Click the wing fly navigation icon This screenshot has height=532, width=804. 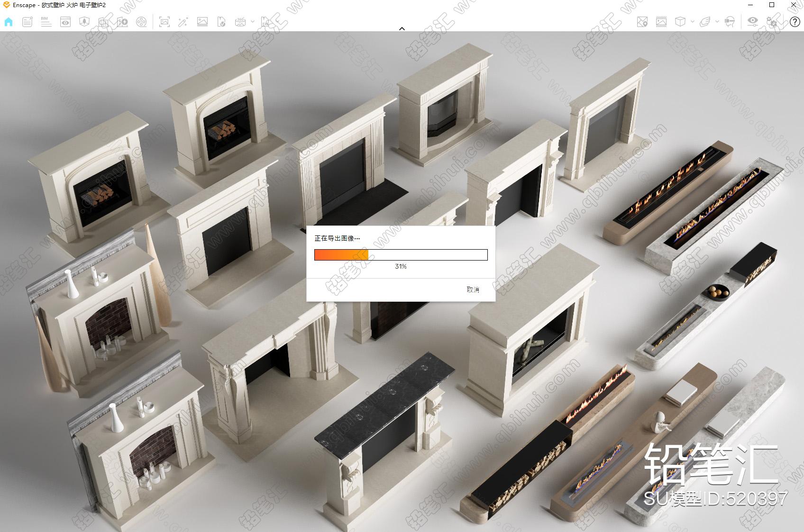point(705,22)
